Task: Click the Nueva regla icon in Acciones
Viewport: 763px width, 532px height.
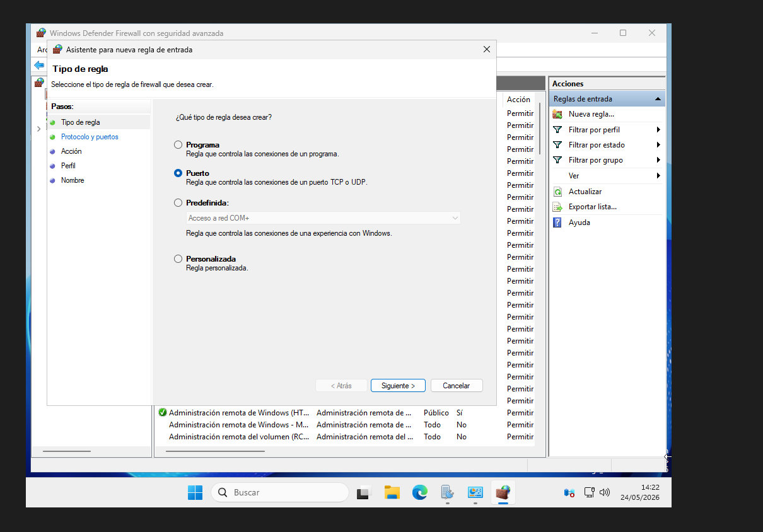Action: click(557, 114)
